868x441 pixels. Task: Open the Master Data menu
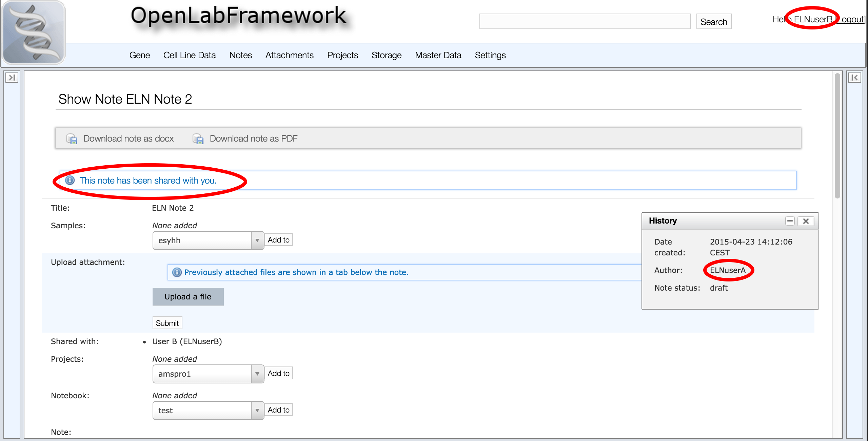438,55
